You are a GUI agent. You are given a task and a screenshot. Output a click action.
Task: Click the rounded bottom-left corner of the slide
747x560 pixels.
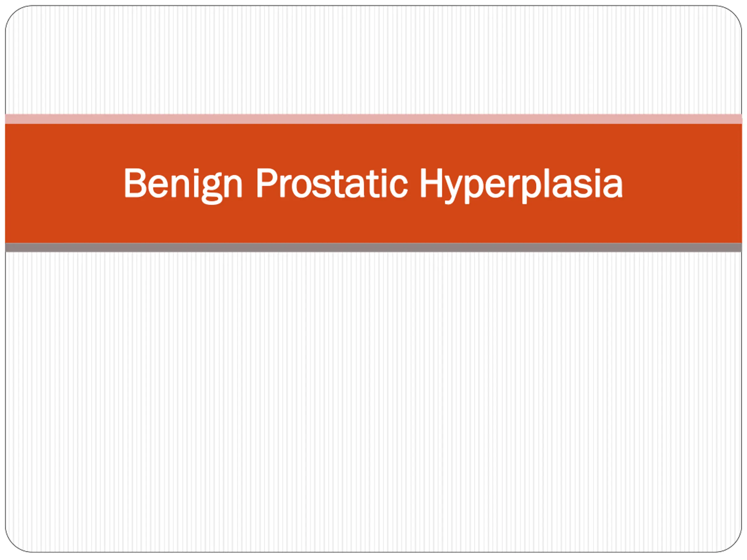[x=15, y=542]
